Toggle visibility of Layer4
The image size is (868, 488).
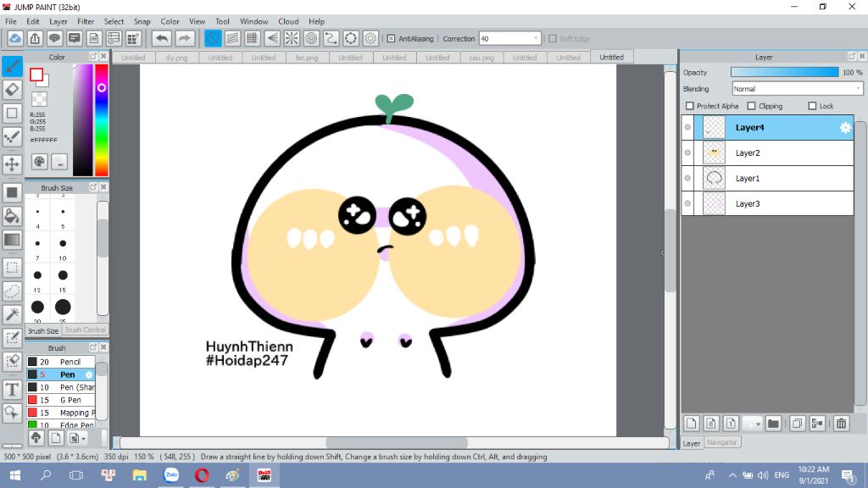pos(687,127)
